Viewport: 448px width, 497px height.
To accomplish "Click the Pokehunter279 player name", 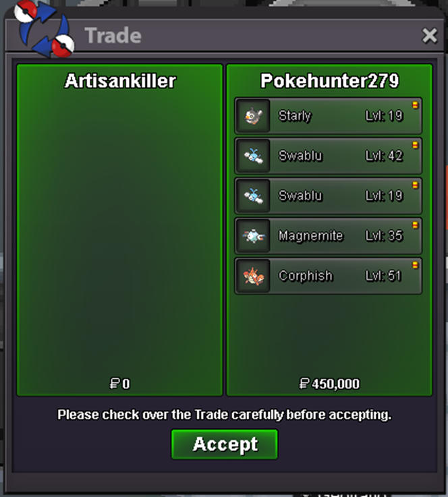I will click(x=329, y=81).
